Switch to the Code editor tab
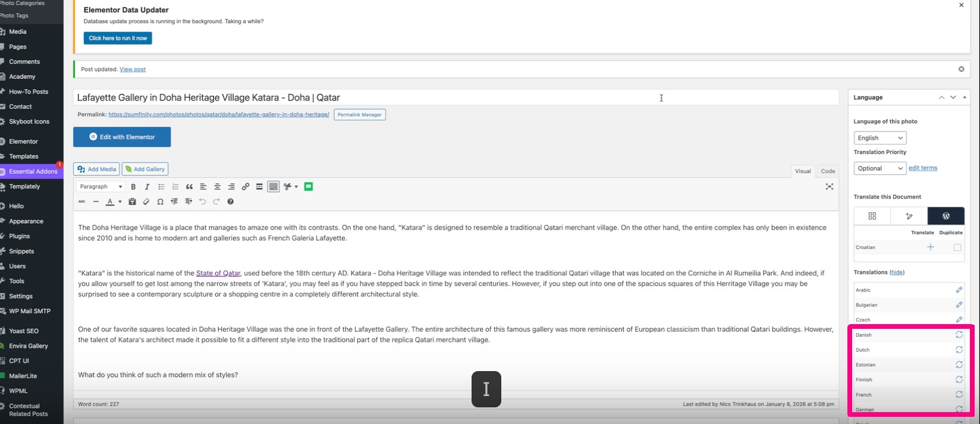 (x=828, y=171)
